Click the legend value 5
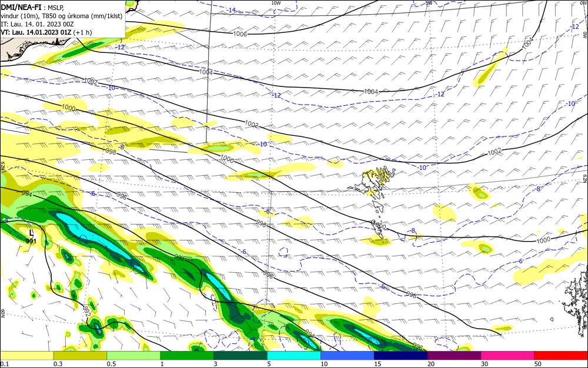 (x=269, y=364)
